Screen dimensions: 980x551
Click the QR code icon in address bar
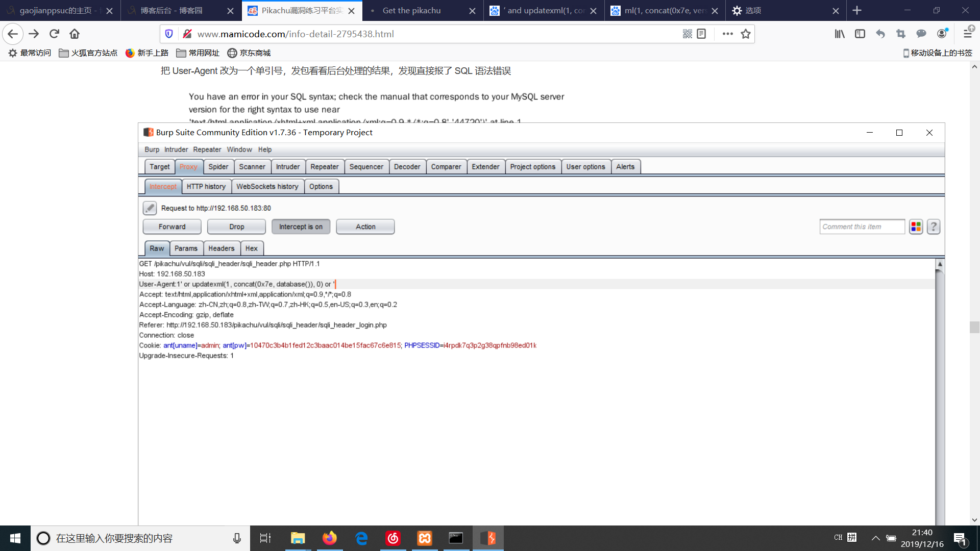tap(688, 34)
